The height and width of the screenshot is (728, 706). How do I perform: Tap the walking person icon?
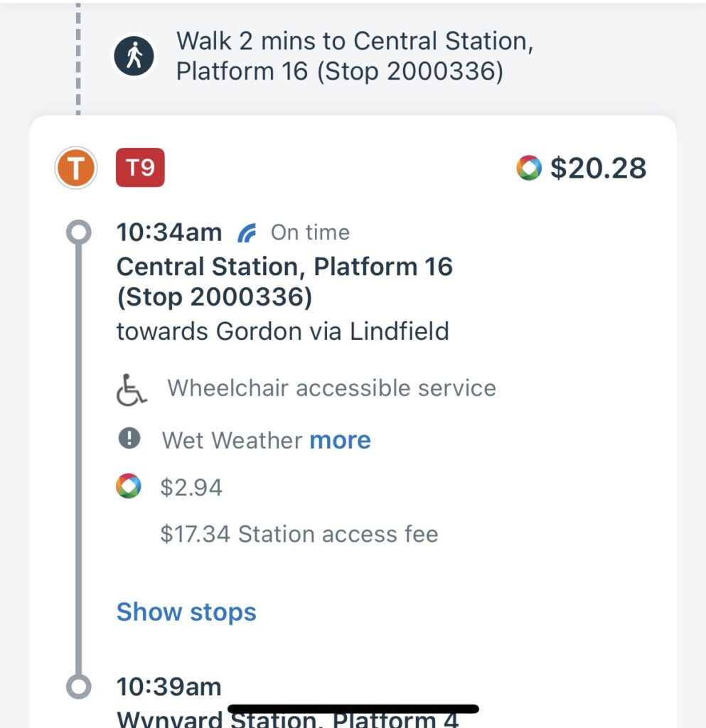134,56
